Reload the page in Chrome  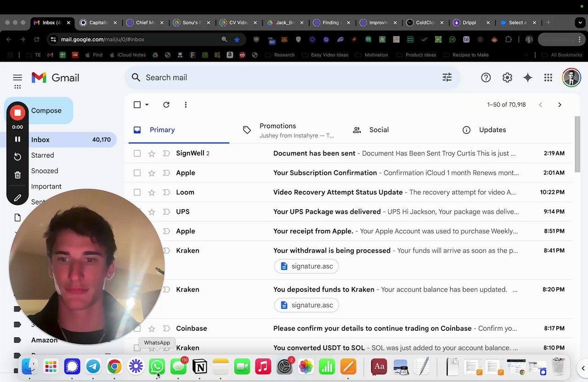(36, 40)
